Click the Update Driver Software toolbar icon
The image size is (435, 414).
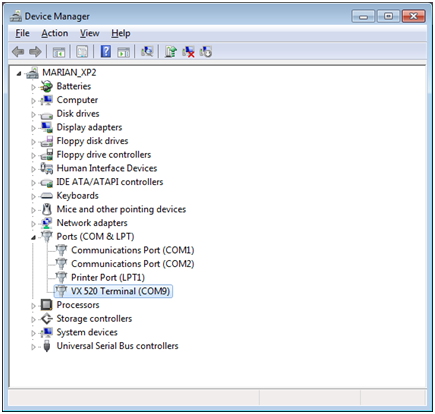(171, 52)
